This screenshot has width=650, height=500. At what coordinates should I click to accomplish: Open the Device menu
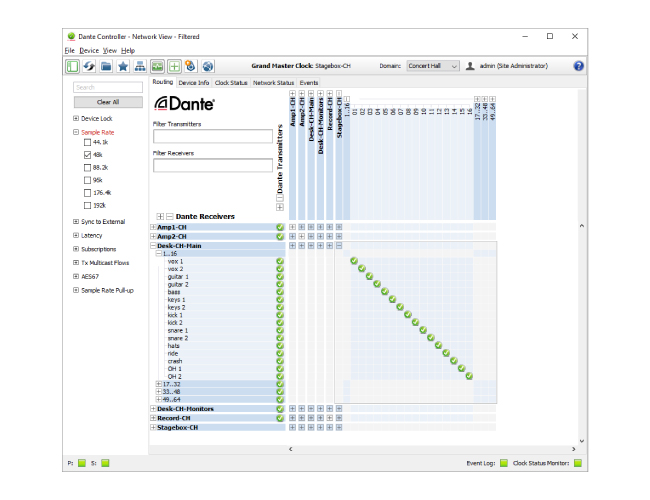coord(89,50)
